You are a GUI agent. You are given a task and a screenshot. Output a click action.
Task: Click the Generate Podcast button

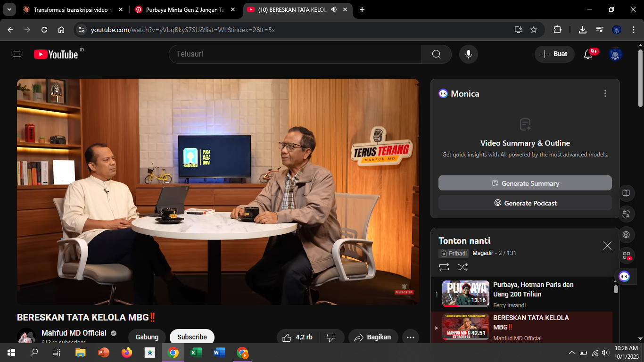click(525, 203)
